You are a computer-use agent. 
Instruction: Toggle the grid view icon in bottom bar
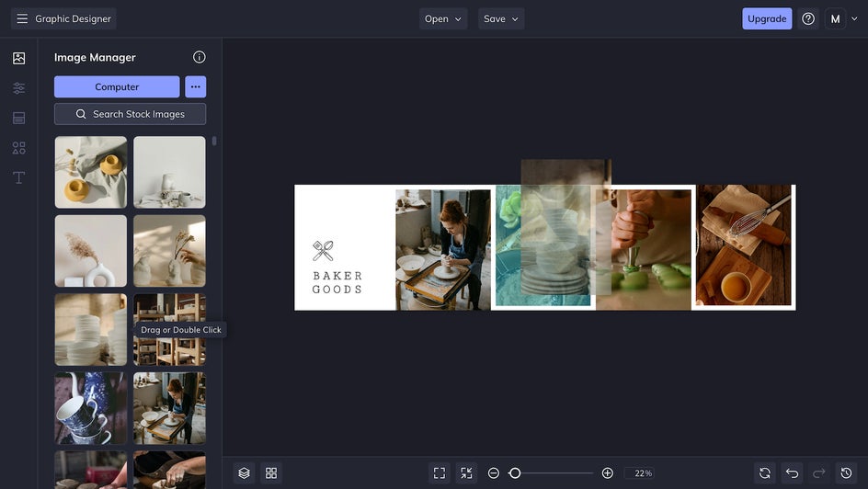tap(271, 473)
